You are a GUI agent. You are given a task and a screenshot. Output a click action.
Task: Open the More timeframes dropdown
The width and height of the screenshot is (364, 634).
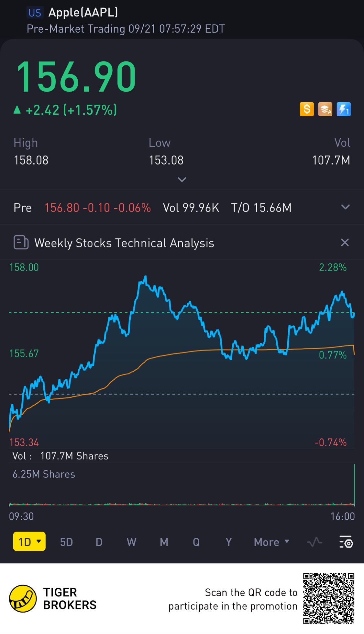pos(271,542)
